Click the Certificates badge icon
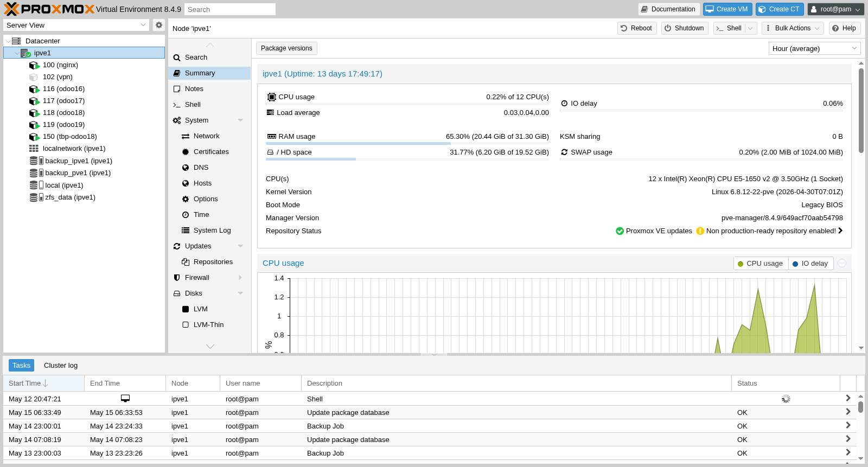The width and height of the screenshot is (868, 467). coord(186,152)
